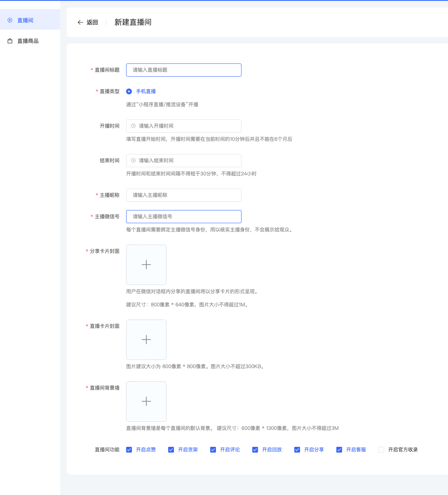Click the back arrow icon
The width and height of the screenshot is (448, 495).
click(80, 22)
